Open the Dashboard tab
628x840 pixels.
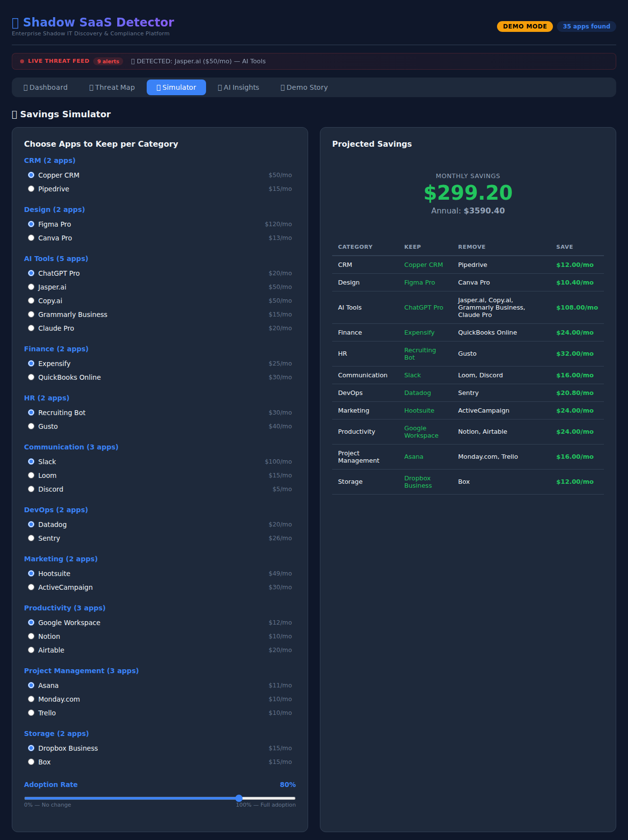click(x=46, y=87)
